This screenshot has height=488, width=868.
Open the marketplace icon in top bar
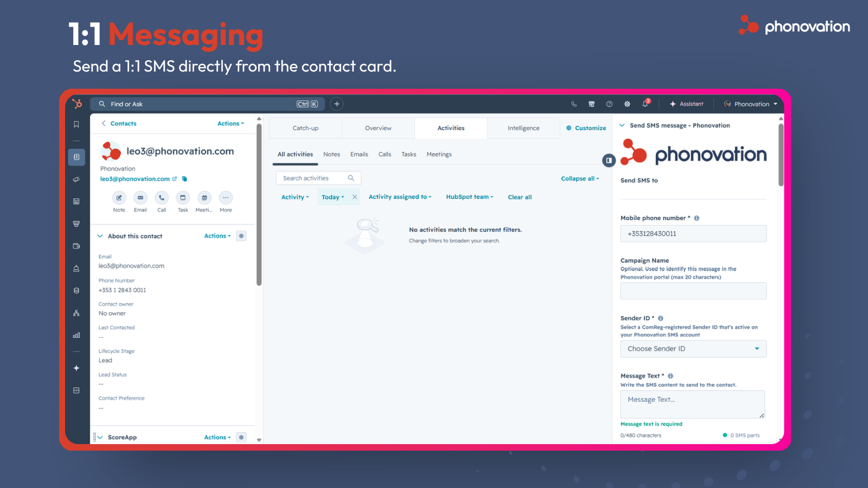[x=592, y=104]
